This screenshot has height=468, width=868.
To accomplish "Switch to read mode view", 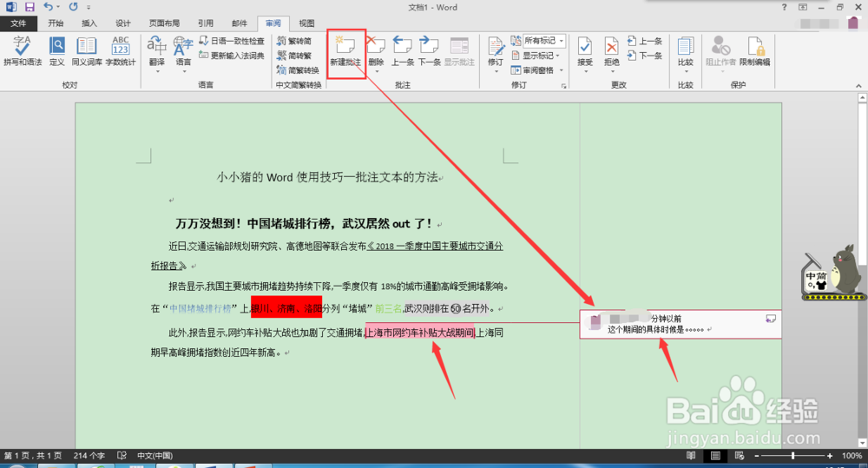I will click(691, 455).
